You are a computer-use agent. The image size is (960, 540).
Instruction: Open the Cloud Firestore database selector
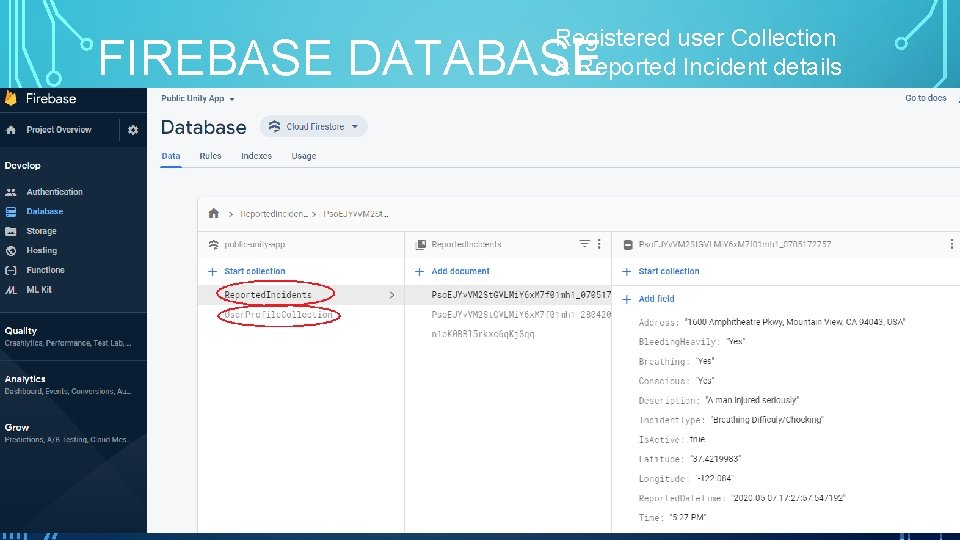point(313,126)
